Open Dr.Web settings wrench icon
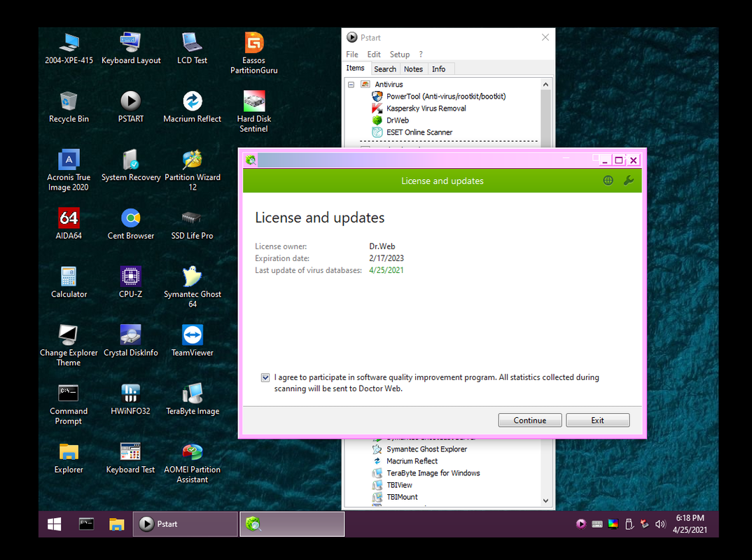This screenshot has width=752, height=560. coord(628,181)
